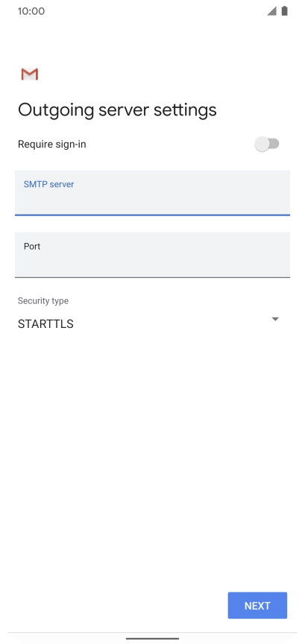
Task: Select the STARTTLS security value
Action: (x=45, y=324)
